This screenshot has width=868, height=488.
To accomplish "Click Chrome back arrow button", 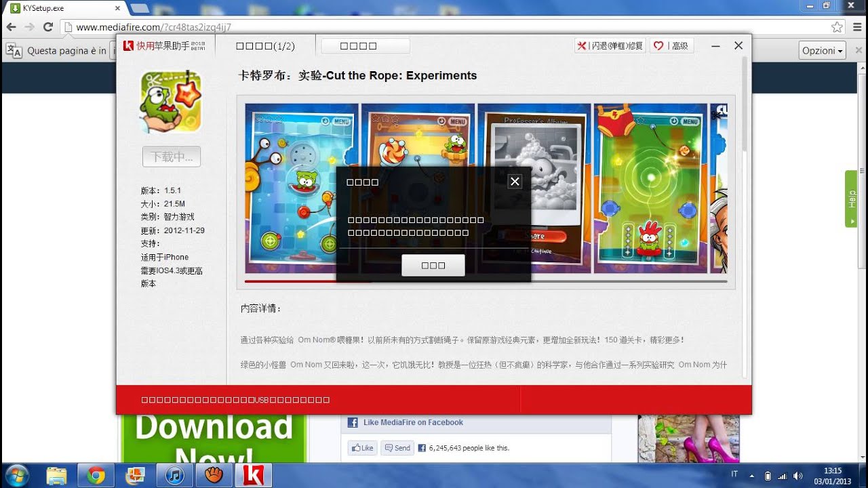I will pyautogui.click(x=12, y=27).
